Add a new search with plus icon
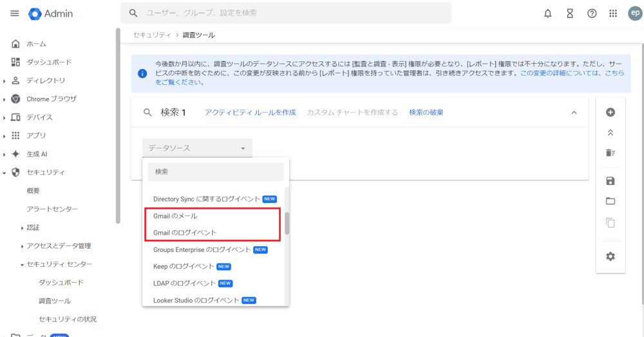This screenshot has width=644, height=337. point(611,112)
